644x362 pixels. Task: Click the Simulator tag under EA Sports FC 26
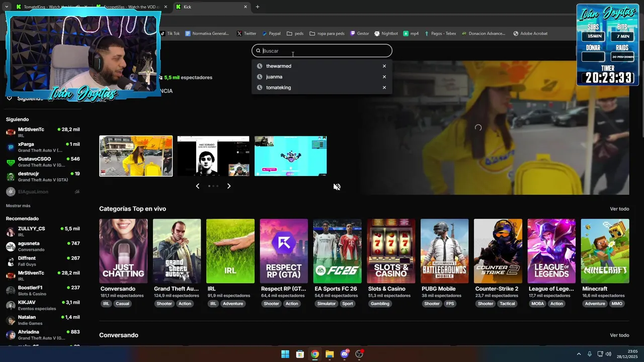326,304
